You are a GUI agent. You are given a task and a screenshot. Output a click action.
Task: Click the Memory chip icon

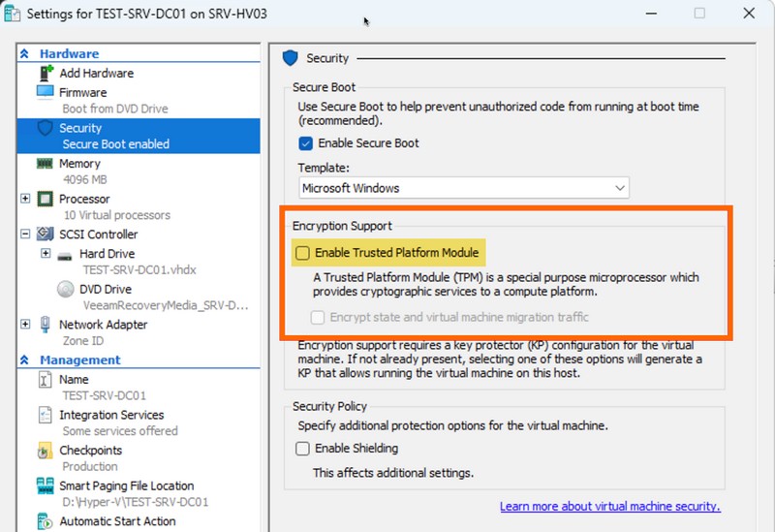[45, 164]
